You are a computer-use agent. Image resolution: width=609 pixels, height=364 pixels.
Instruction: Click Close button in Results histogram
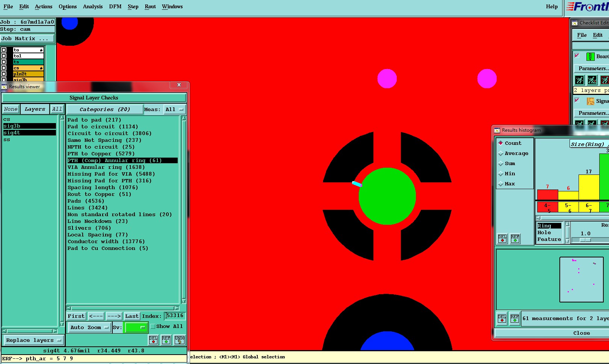582,333
